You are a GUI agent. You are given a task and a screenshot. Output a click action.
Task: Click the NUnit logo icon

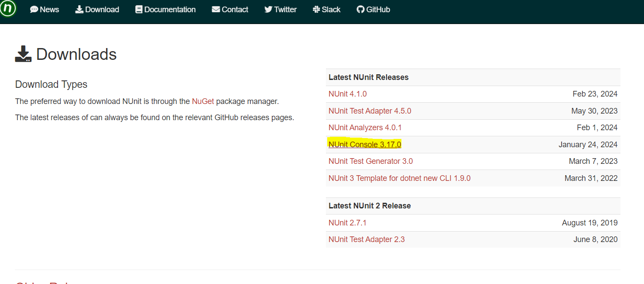[x=8, y=8]
